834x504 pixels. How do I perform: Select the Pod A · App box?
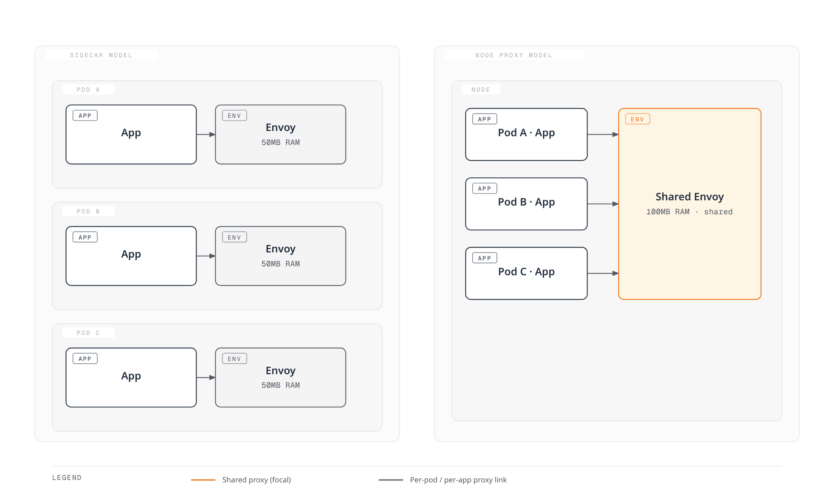(526, 135)
